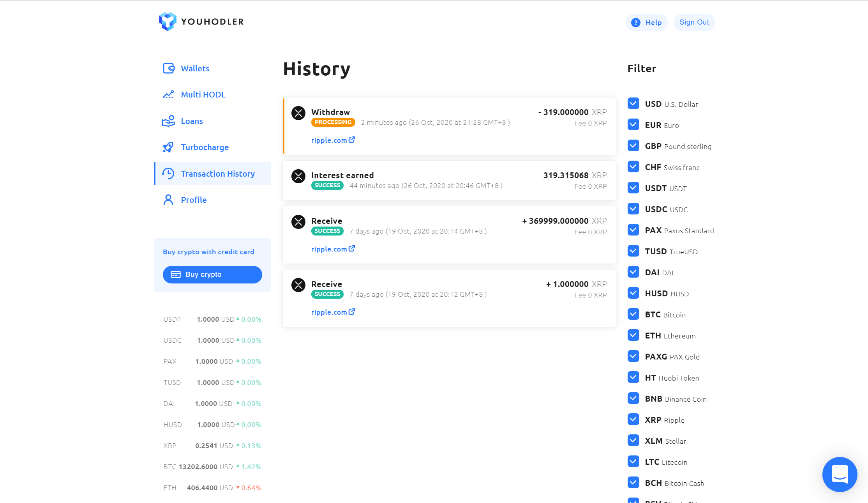Screen dimensions: 868x503
Task: Click the USDT 1.0000 USD price row
Action: tap(212, 319)
